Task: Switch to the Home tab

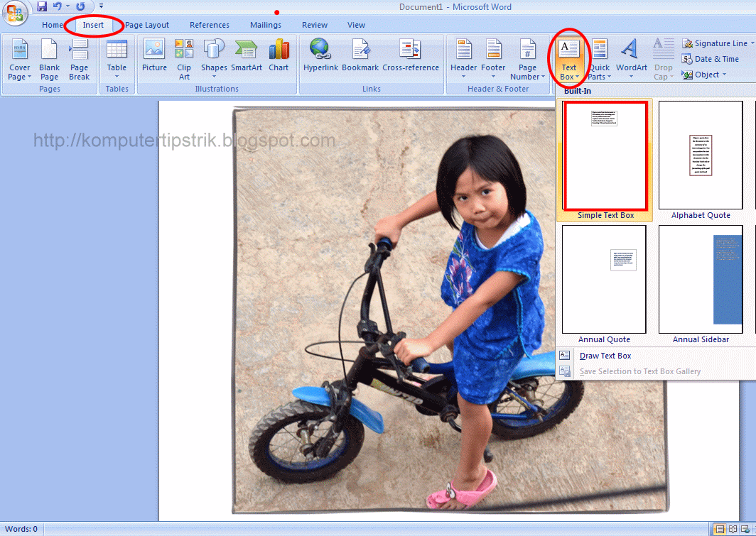Action: 52,25
